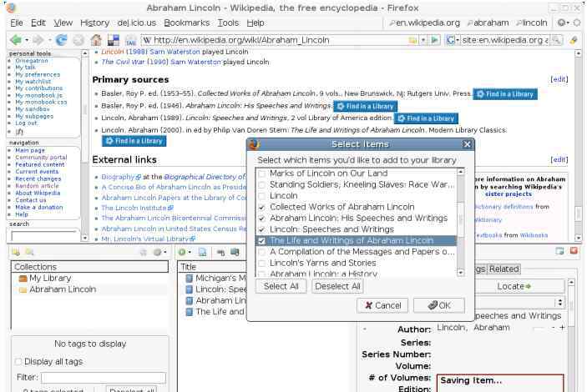Select Abraham Lincoln collection
Viewport: 587px width, 392px height.
(63, 289)
